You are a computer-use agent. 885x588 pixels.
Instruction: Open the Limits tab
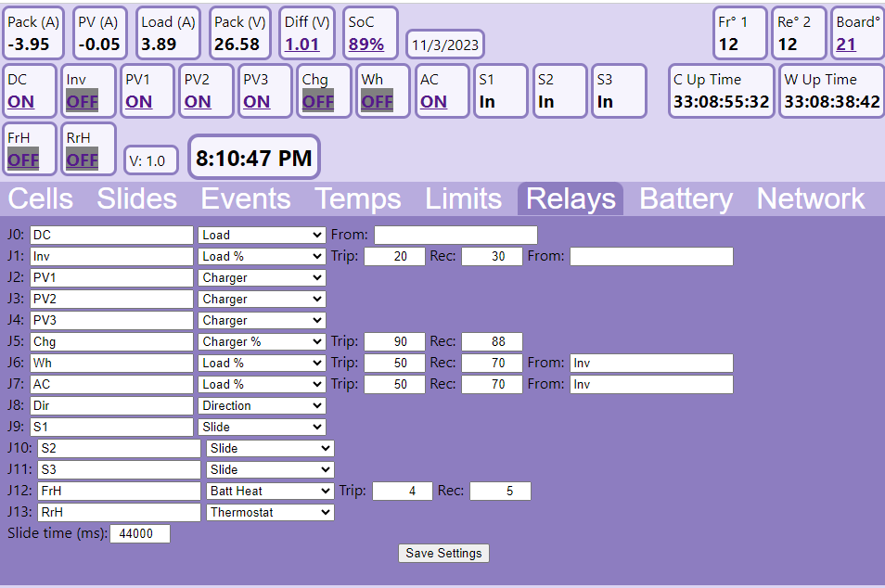(x=463, y=198)
